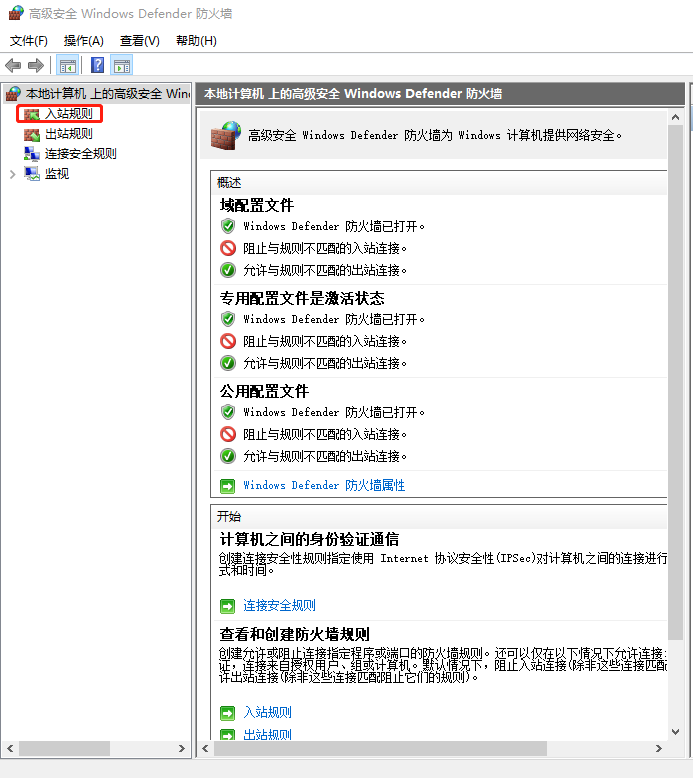Click the firewall icon in title bar
This screenshot has height=778, width=693.
(x=16, y=13)
